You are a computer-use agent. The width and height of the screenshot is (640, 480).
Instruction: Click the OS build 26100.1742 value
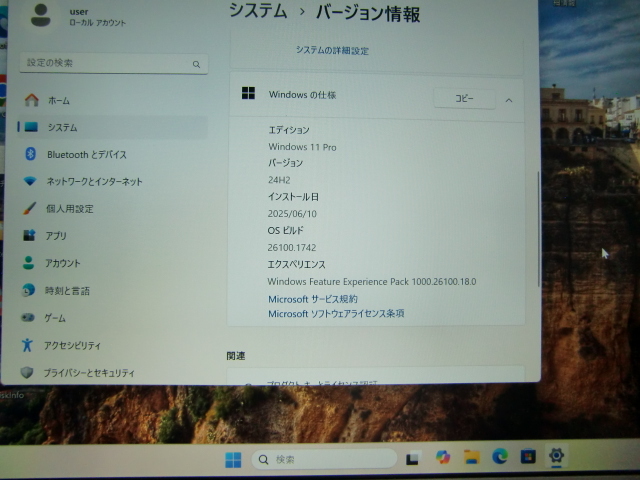(292, 247)
